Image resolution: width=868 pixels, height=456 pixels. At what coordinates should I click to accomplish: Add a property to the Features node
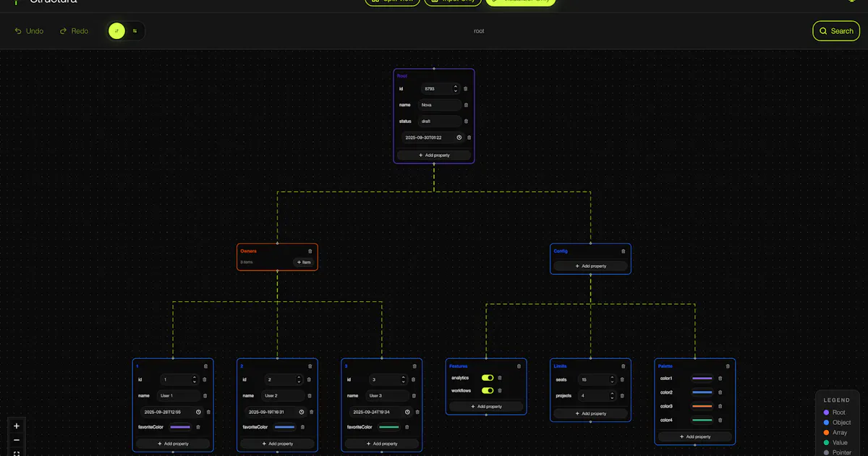click(486, 406)
